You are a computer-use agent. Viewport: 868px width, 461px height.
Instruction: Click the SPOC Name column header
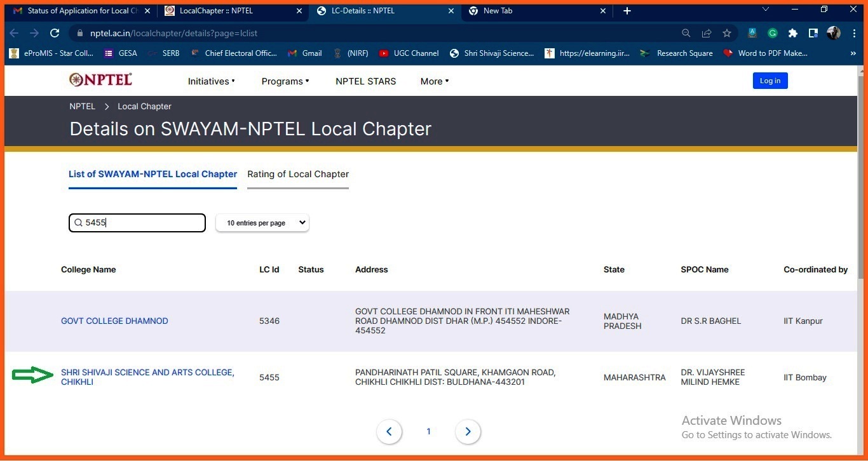(x=705, y=270)
